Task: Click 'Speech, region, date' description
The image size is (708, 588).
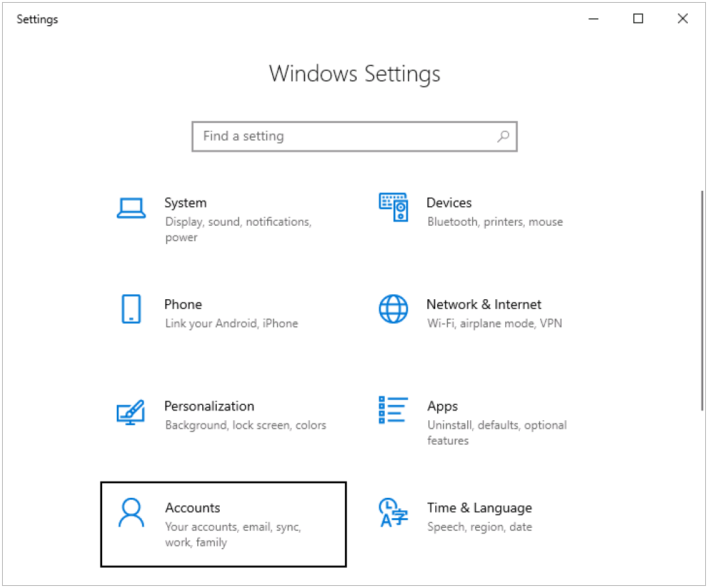Action: (x=479, y=527)
